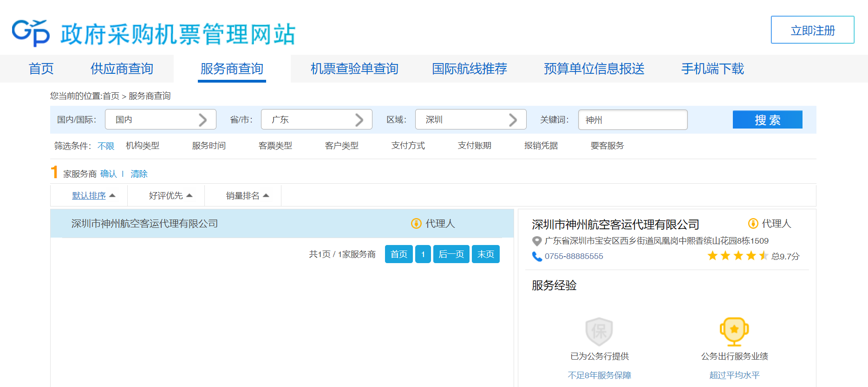Click the 立即注册 register button

812,30
